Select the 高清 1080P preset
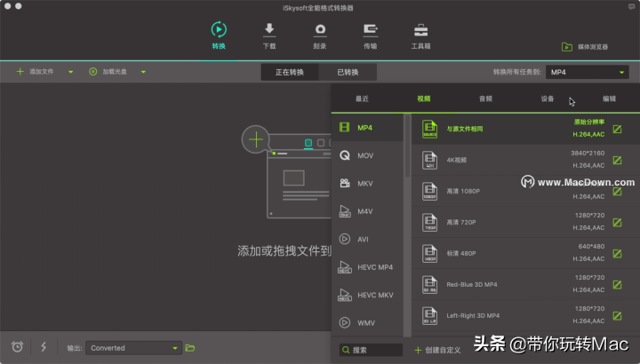The image size is (640, 364). pyautogui.click(x=525, y=191)
